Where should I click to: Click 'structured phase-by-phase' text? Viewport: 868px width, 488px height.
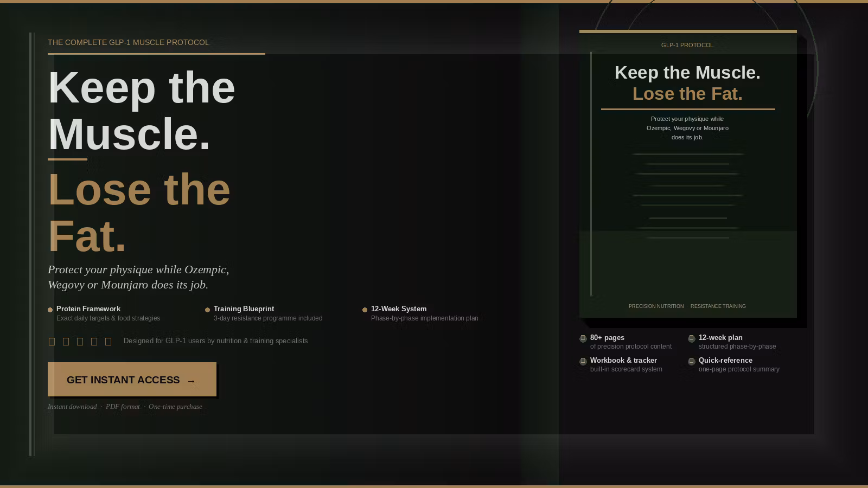737,346
